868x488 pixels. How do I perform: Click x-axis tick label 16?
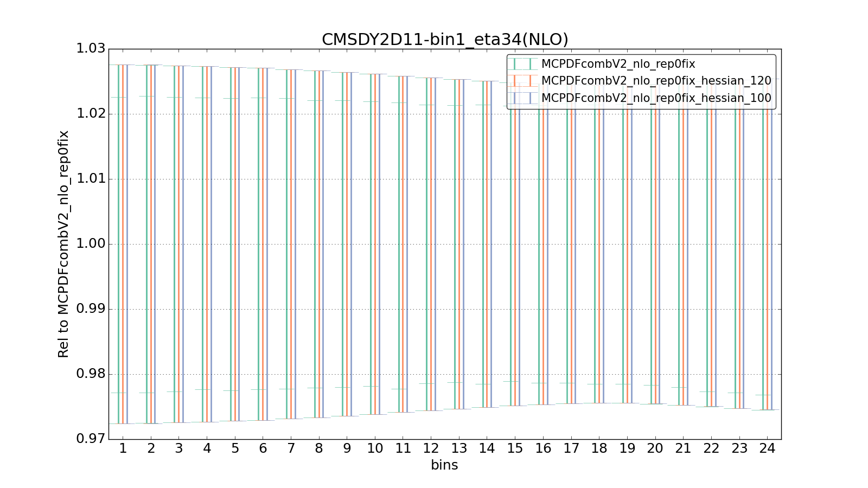coord(544,448)
